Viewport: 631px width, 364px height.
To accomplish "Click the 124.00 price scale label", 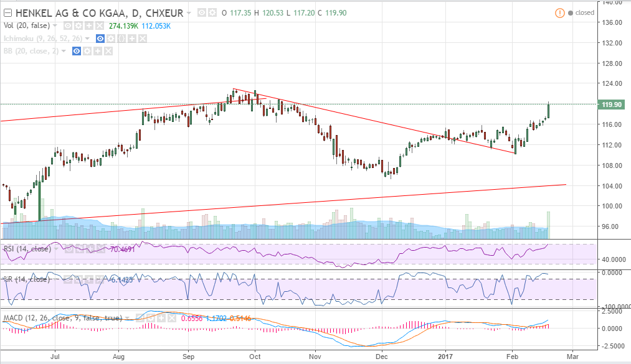I will [x=612, y=83].
